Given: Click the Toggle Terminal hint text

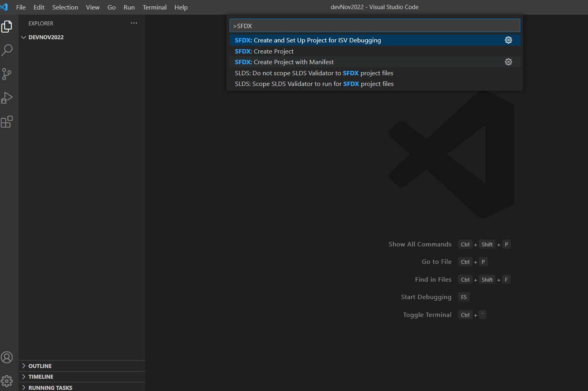Looking at the screenshot, I should coord(427,315).
